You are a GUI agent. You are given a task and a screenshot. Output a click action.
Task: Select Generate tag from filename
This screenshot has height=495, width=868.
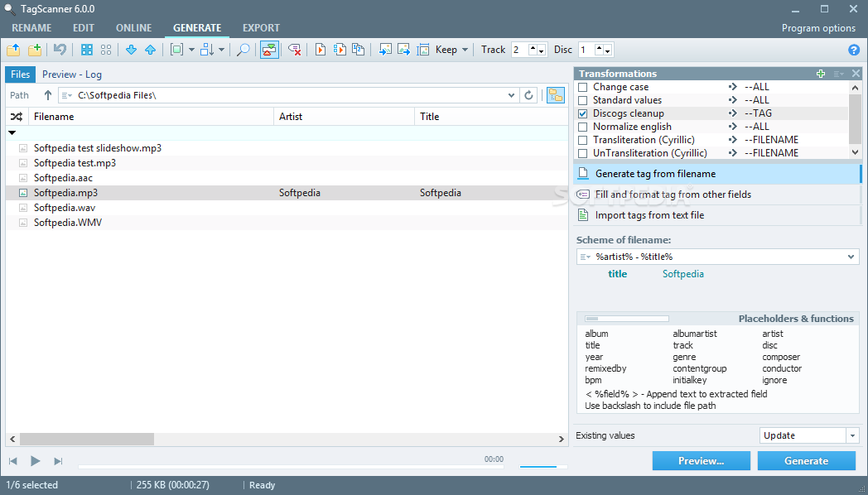pos(717,174)
